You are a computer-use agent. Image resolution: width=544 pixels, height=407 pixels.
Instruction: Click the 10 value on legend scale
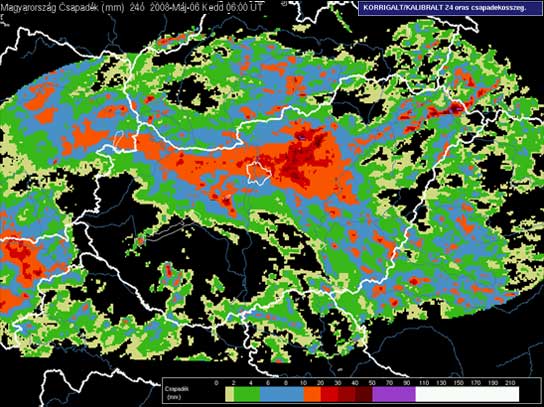(304, 383)
